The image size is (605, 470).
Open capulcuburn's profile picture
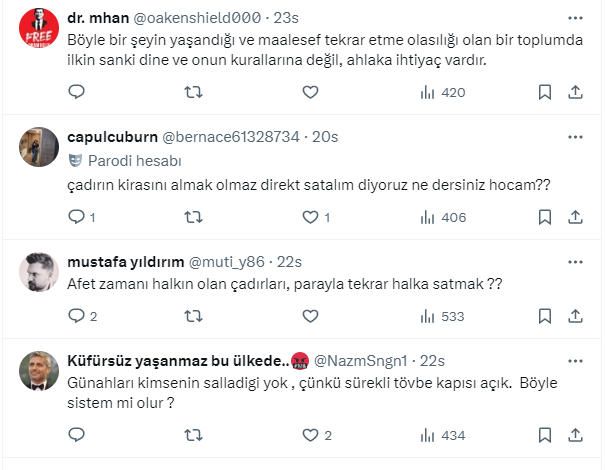[38, 146]
